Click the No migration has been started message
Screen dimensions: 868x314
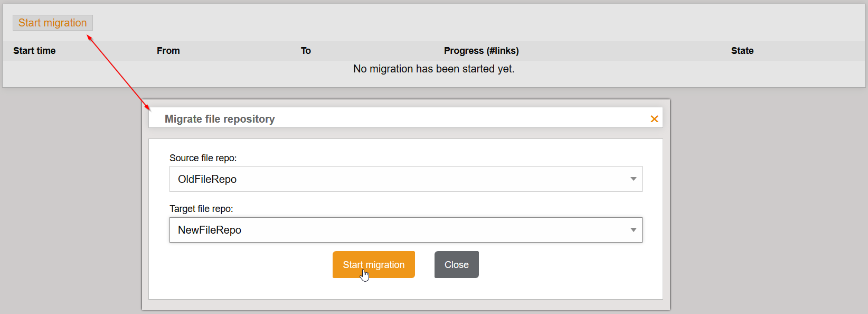point(433,69)
